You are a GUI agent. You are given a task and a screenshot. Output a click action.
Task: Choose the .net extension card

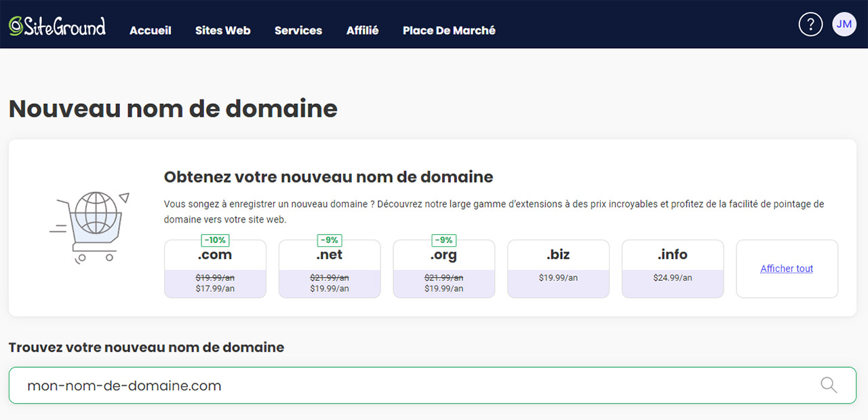330,269
